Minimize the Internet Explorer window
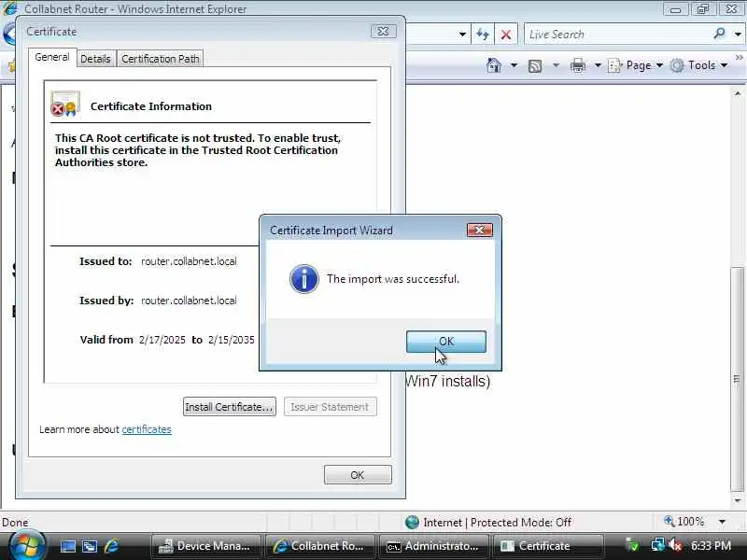 pos(675,9)
